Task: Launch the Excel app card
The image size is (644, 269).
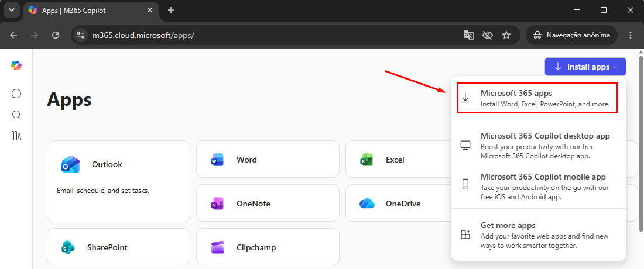Action: click(397, 160)
